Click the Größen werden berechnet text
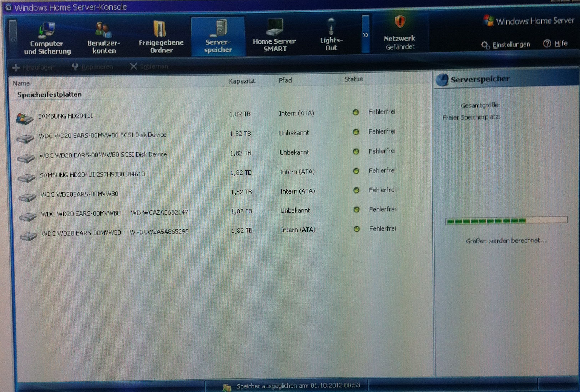The image size is (580, 392). click(506, 241)
